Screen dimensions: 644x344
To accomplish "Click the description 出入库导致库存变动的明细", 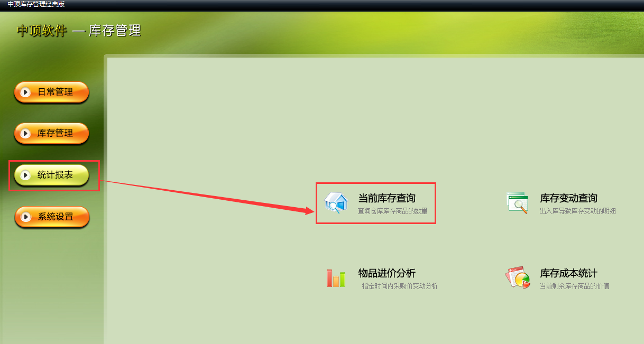I will pos(578,211).
